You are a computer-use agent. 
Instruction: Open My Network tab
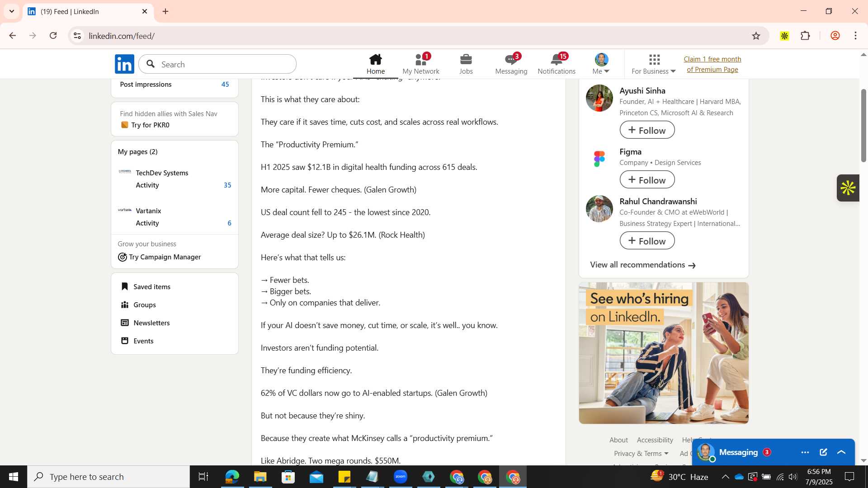pyautogui.click(x=420, y=64)
